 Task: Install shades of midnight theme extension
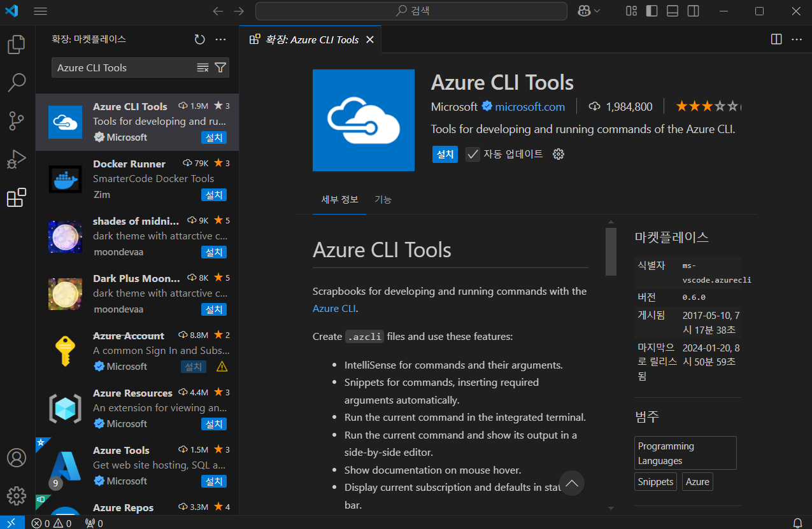214,252
